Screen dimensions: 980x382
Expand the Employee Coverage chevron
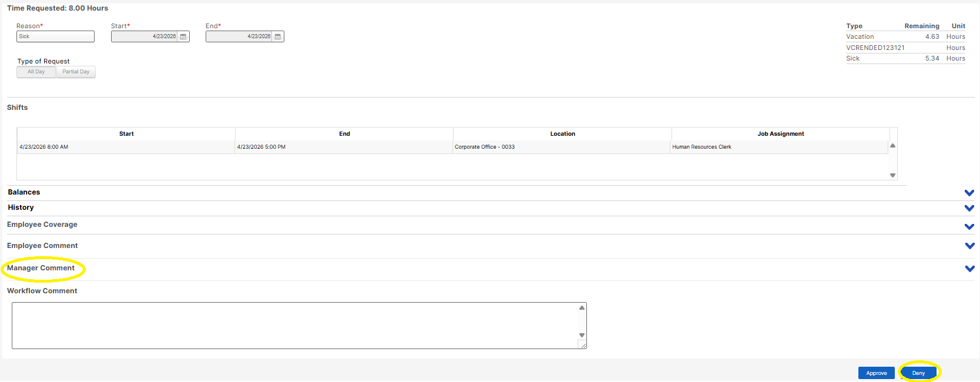click(969, 226)
